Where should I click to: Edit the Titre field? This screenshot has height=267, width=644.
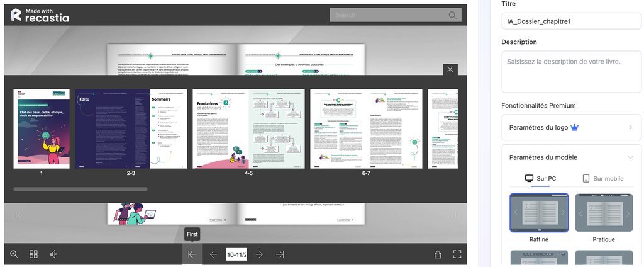click(x=571, y=21)
